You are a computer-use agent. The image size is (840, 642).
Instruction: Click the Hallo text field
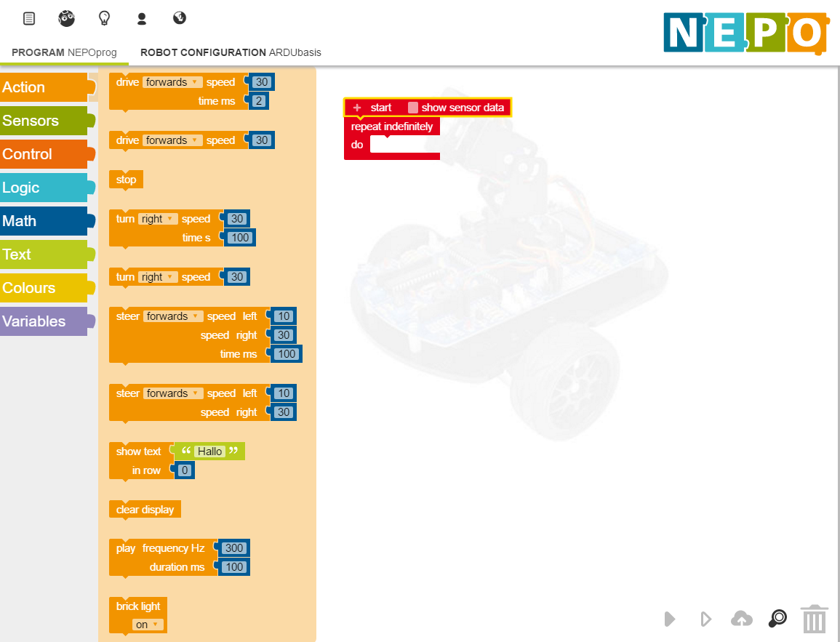(210, 452)
